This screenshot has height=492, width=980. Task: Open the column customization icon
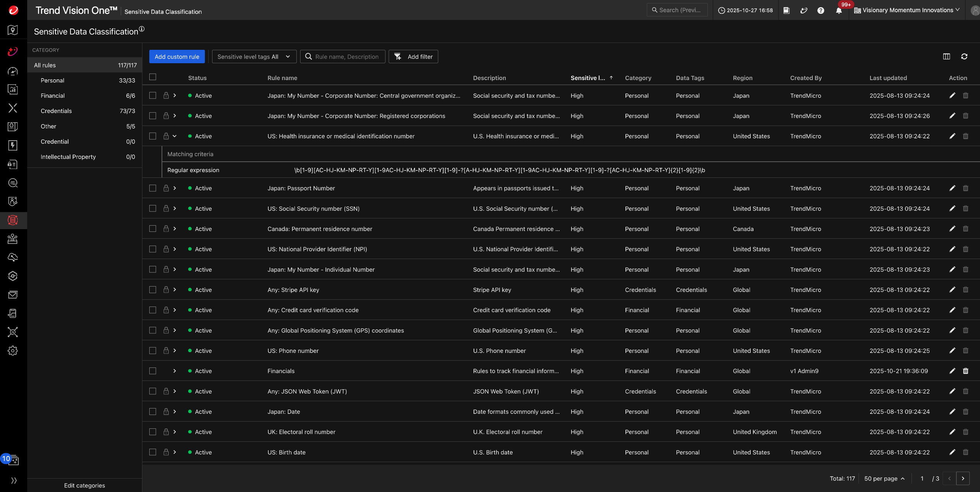tap(946, 57)
